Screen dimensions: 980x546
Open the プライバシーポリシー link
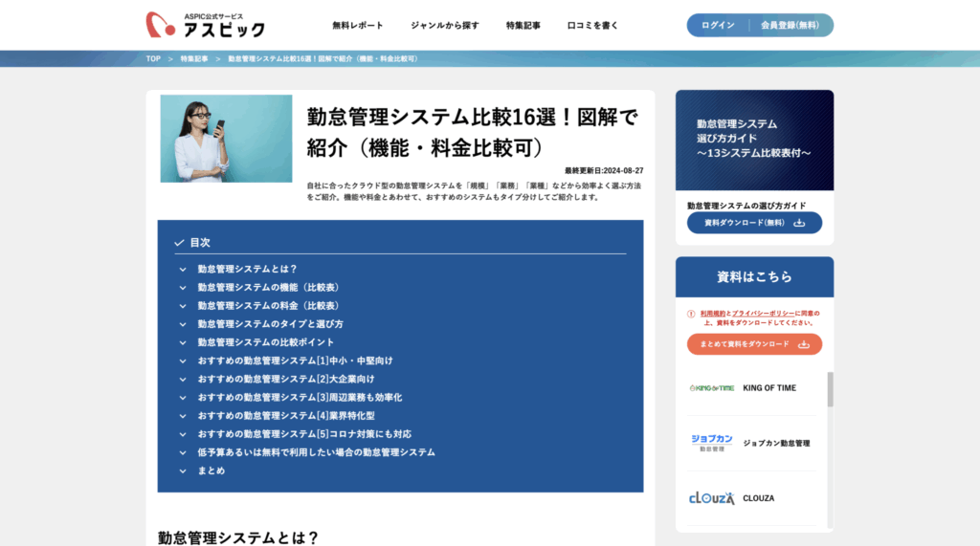point(763,313)
